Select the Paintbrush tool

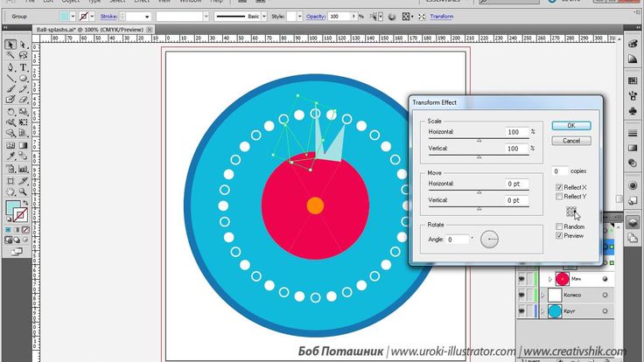click(10, 88)
